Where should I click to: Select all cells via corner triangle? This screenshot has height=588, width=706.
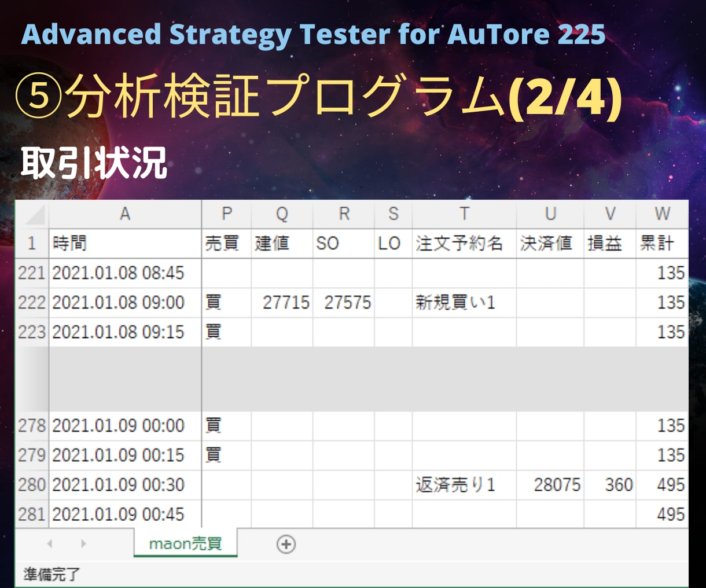pos(32,215)
